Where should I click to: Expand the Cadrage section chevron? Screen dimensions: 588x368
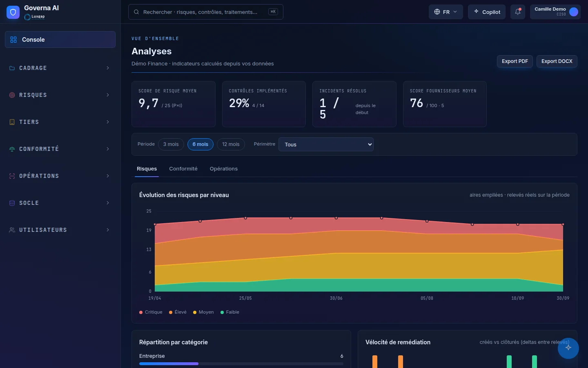coord(108,68)
